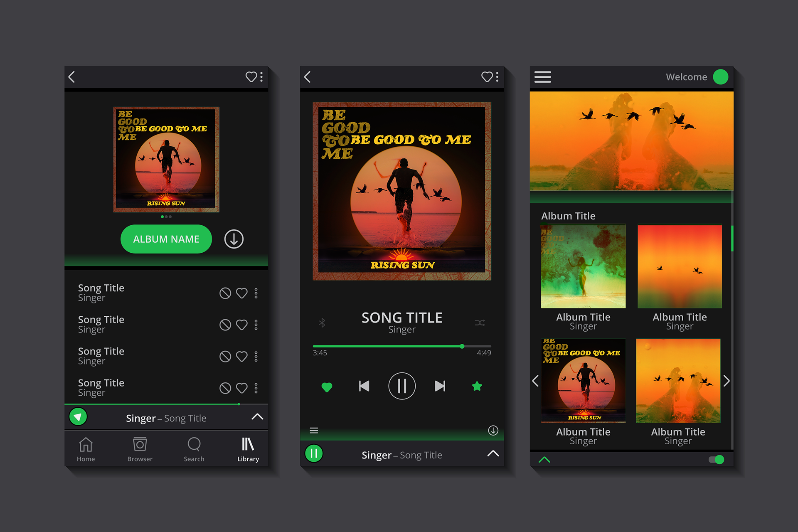
Task: Click the song progress bar handle
Action: click(462, 346)
